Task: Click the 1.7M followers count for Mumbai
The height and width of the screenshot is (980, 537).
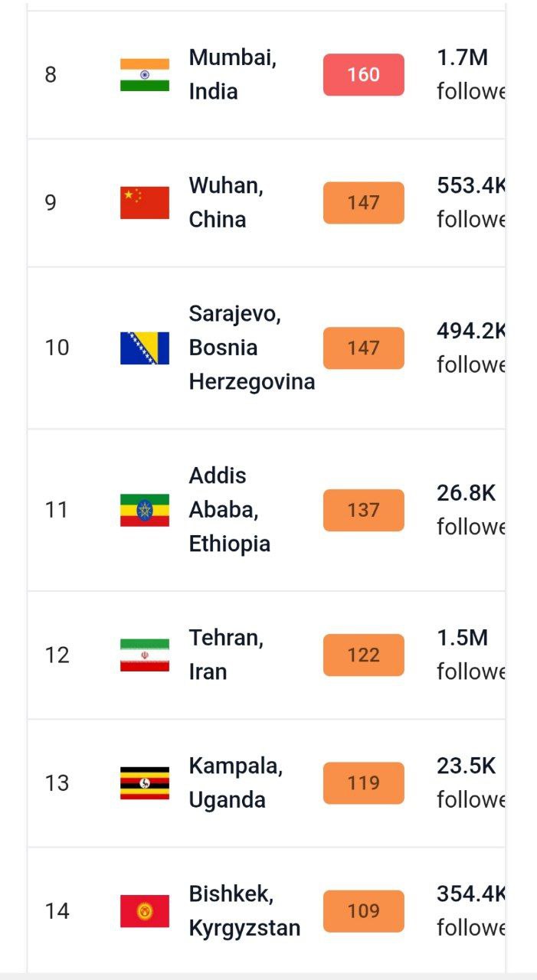Action: [463, 58]
